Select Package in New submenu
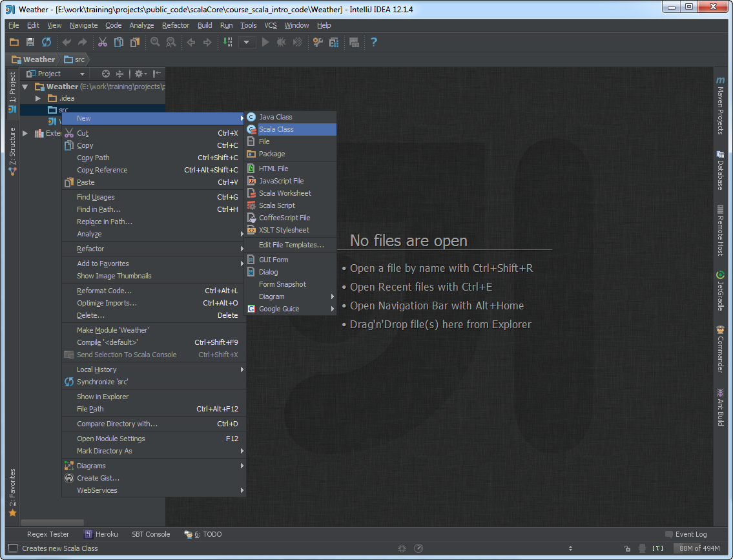 291,154
